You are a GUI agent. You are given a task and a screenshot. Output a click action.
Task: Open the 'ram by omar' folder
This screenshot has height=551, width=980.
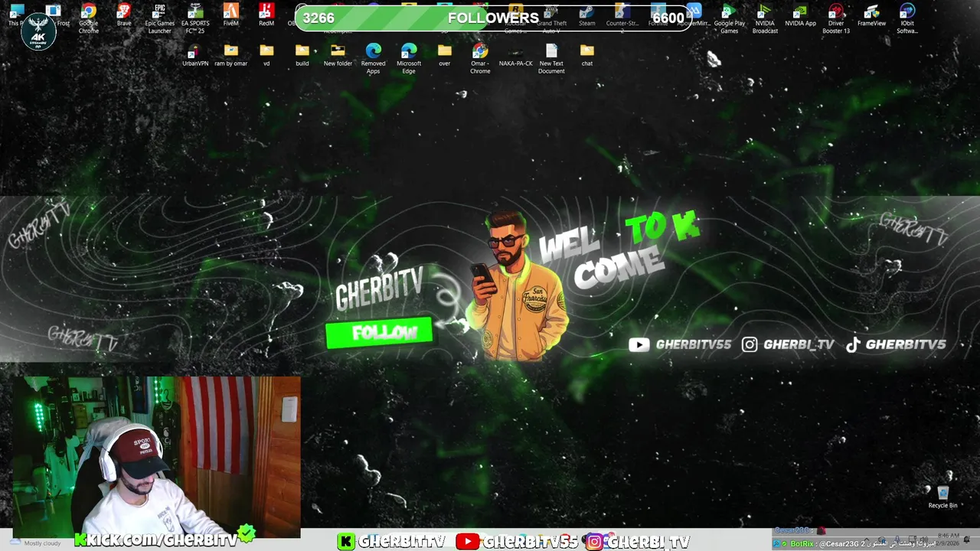pos(230,55)
